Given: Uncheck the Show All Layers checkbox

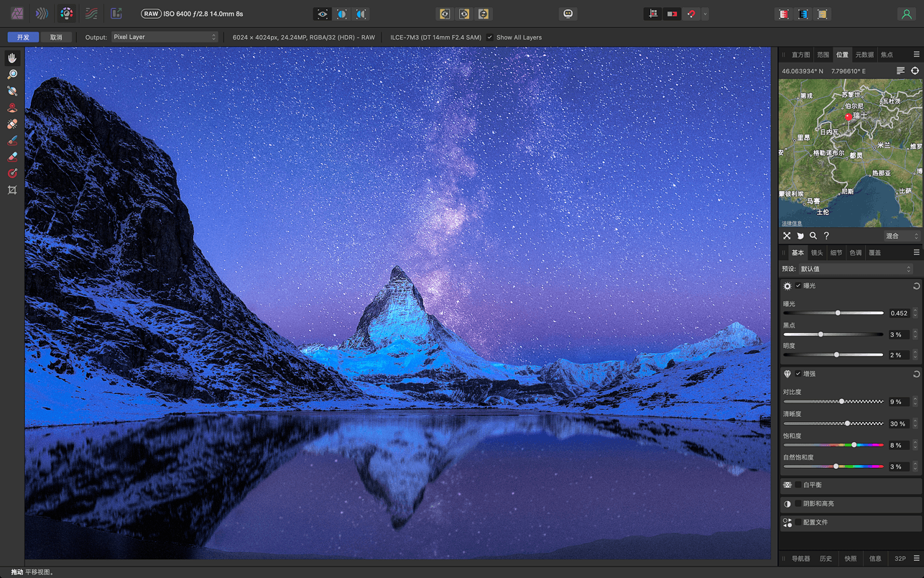Looking at the screenshot, I should click(490, 37).
